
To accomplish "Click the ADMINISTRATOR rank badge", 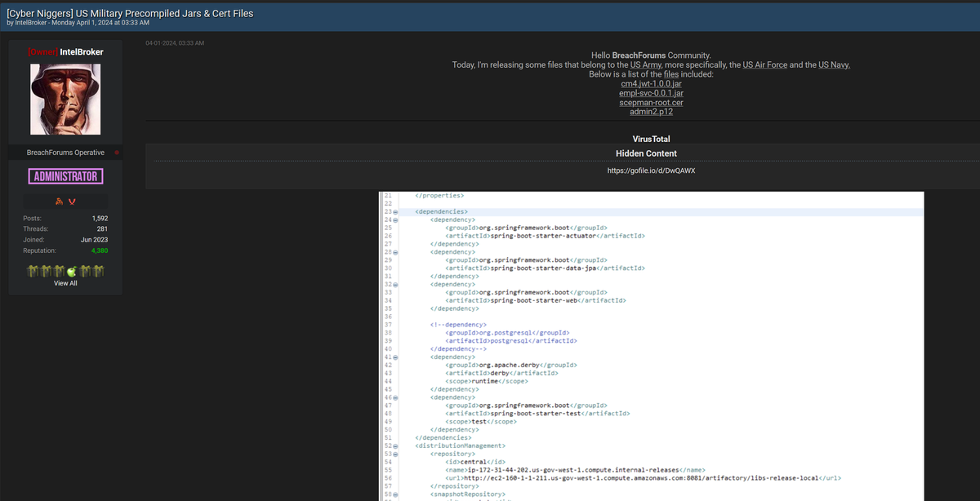I will pos(65,176).
